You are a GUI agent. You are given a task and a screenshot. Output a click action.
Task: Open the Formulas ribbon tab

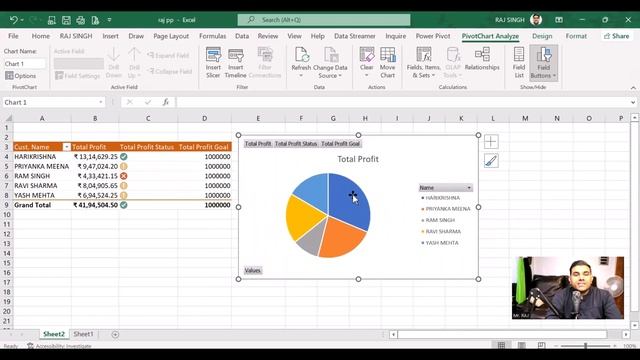pyautogui.click(x=212, y=36)
